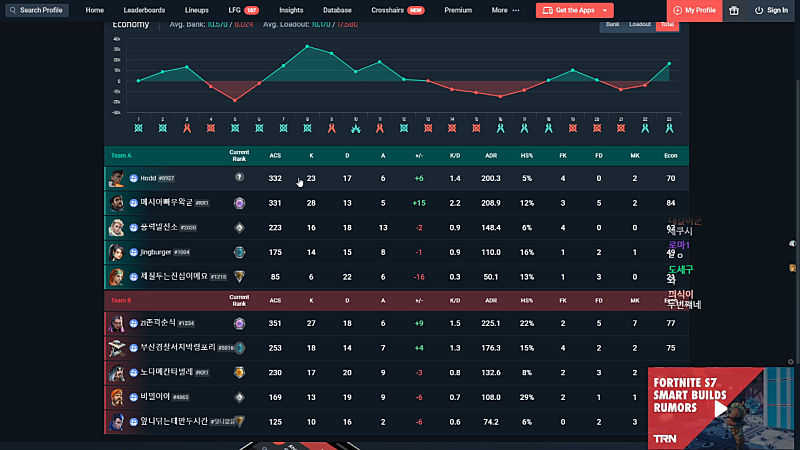Play the Fortnite S7 video ad
Image resolution: width=800 pixels, height=450 pixels.
pos(720,408)
